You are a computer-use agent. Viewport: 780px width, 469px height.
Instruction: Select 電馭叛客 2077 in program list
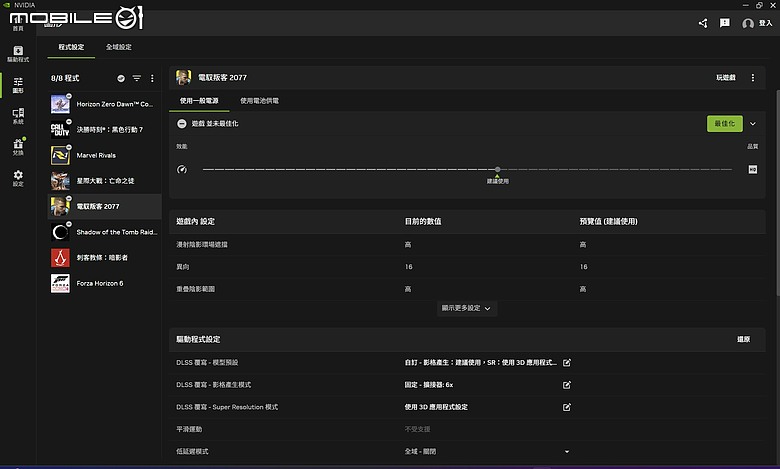click(x=104, y=206)
